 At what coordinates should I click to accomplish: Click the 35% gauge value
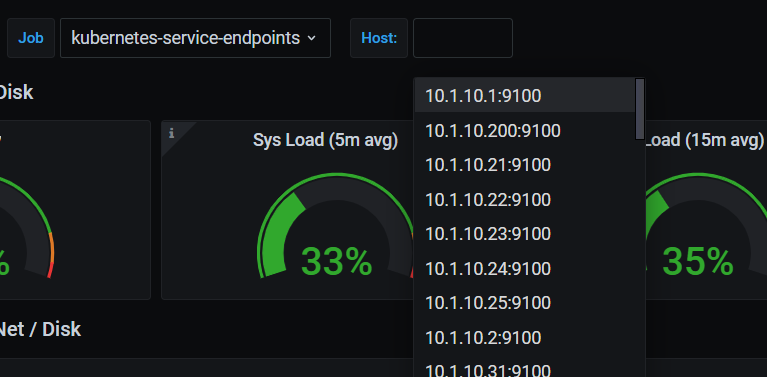(698, 262)
